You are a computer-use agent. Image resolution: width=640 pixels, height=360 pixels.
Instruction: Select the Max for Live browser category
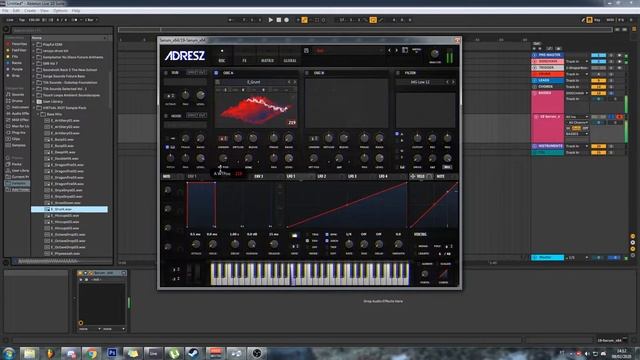coord(17,126)
